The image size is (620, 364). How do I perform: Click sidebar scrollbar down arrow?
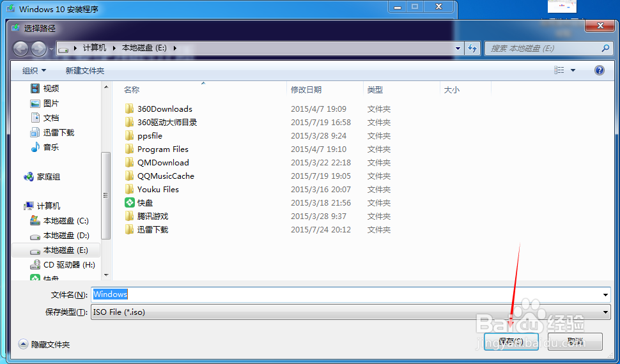click(x=106, y=275)
